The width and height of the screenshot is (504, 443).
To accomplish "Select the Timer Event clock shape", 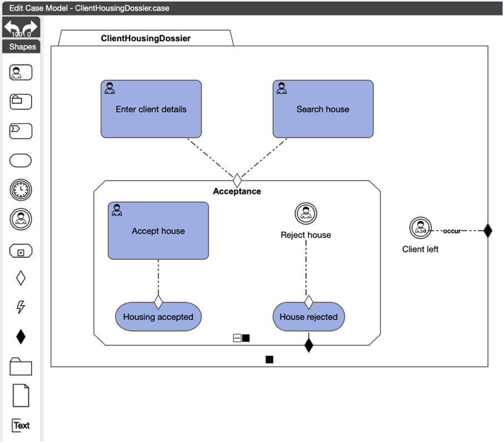I will click(x=21, y=190).
